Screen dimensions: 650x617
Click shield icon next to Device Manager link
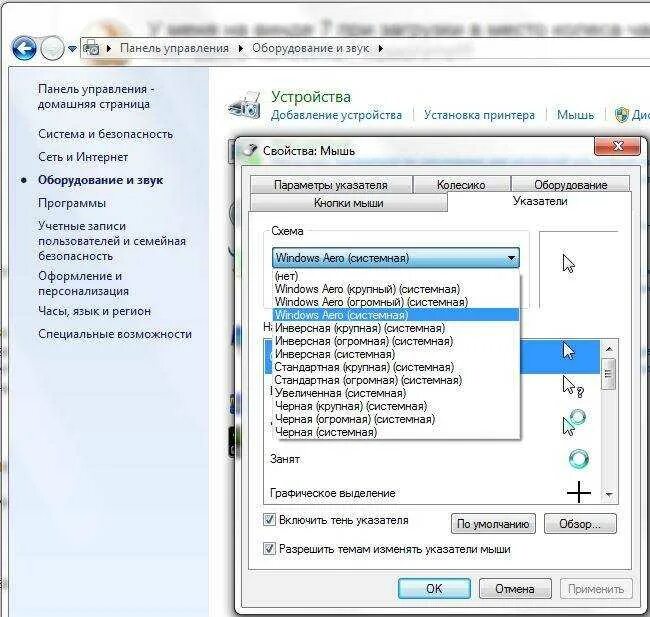(x=621, y=115)
